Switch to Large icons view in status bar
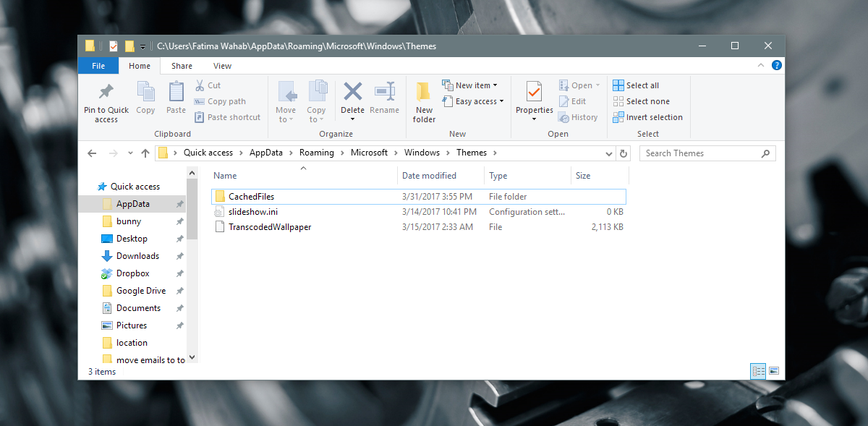868x426 pixels. pyautogui.click(x=773, y=371)
